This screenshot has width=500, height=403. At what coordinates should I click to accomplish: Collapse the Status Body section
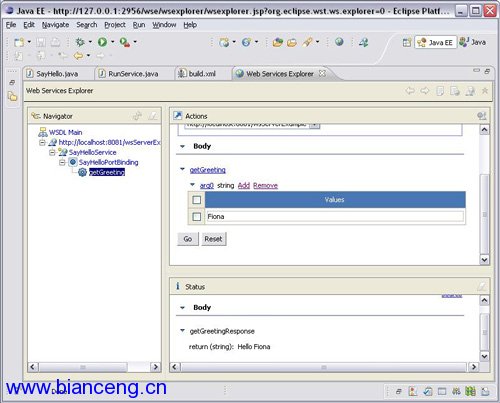[x=182, y=308]
